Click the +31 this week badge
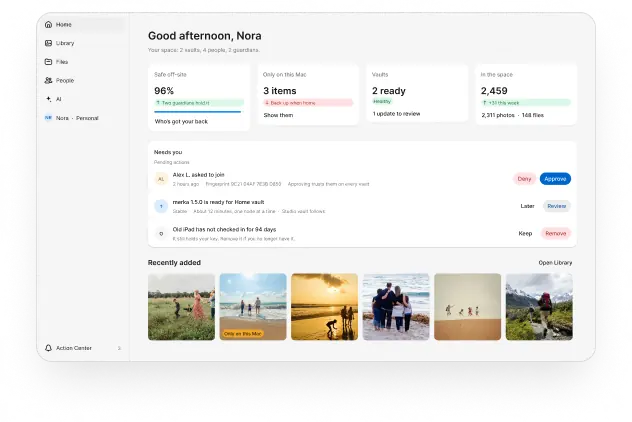 526,103
